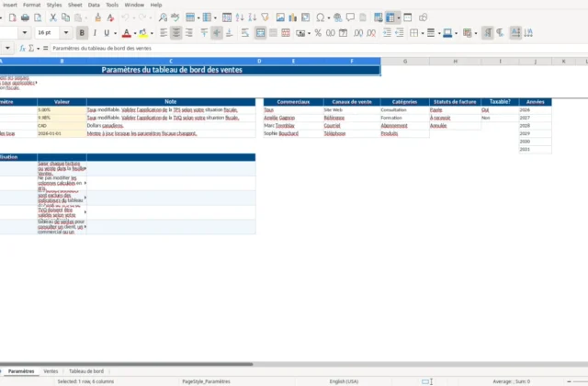588x386 pixels.
Task: Click the horizontal scrollbar
Action: [x=127, y=364]
